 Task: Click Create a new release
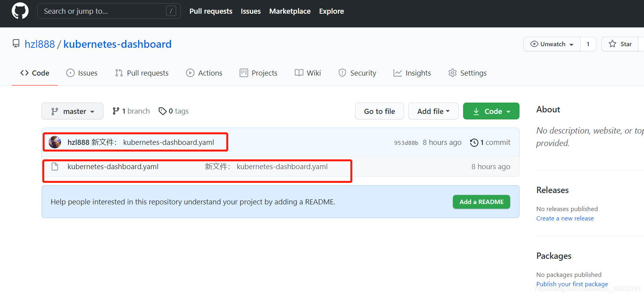click(565, 218)
